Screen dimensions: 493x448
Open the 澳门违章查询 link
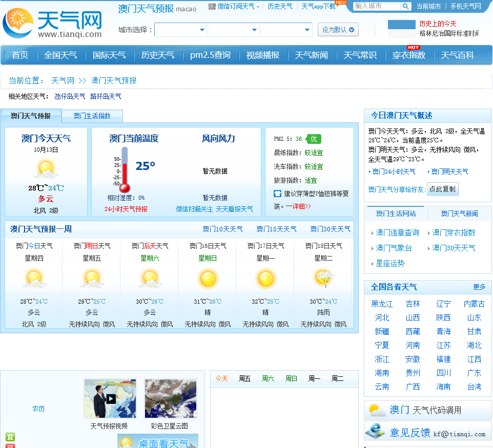click(x=397, y=233)
